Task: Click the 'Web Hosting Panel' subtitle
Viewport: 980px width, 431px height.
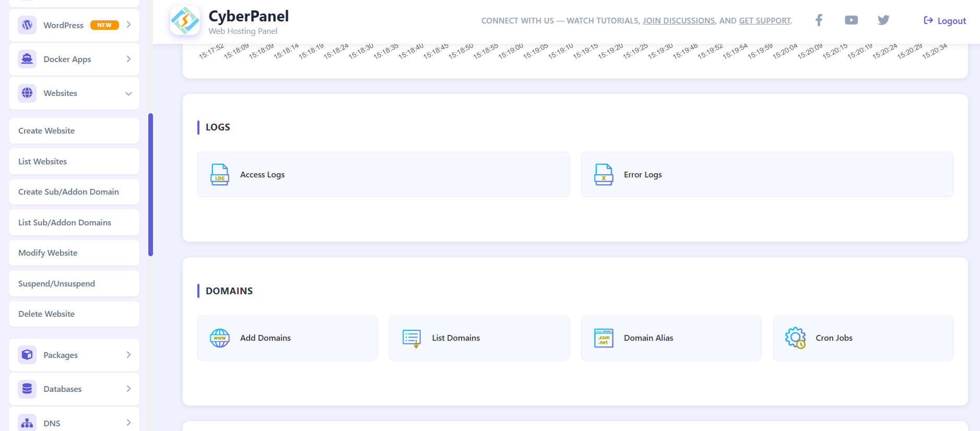Action: [x=243, y=31]
